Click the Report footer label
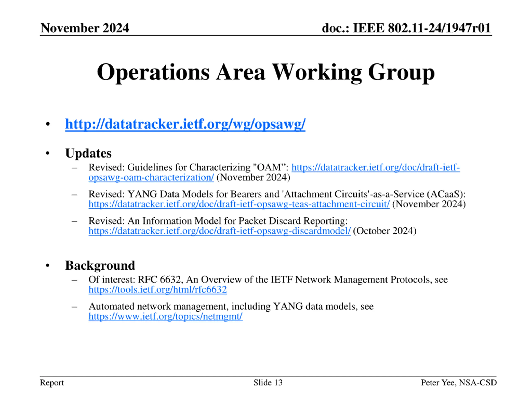This screenshot has height=399, width=532. (52, 383)
